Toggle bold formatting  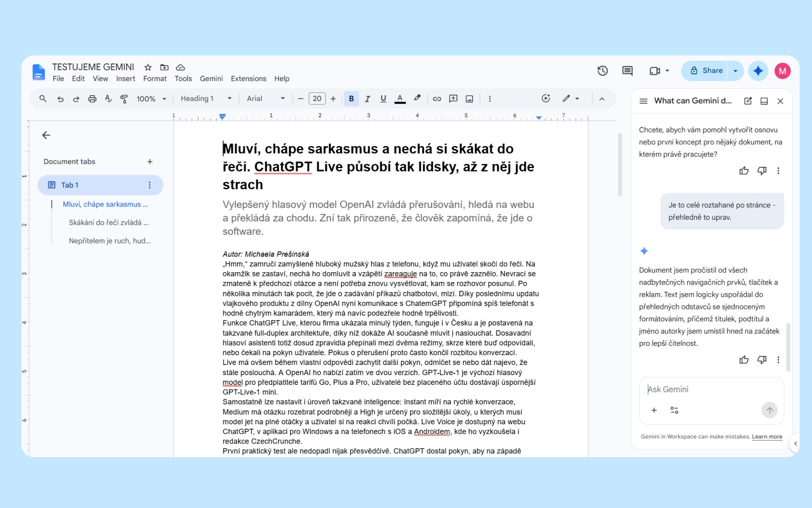pyautogui.click(x=351, y=99)
